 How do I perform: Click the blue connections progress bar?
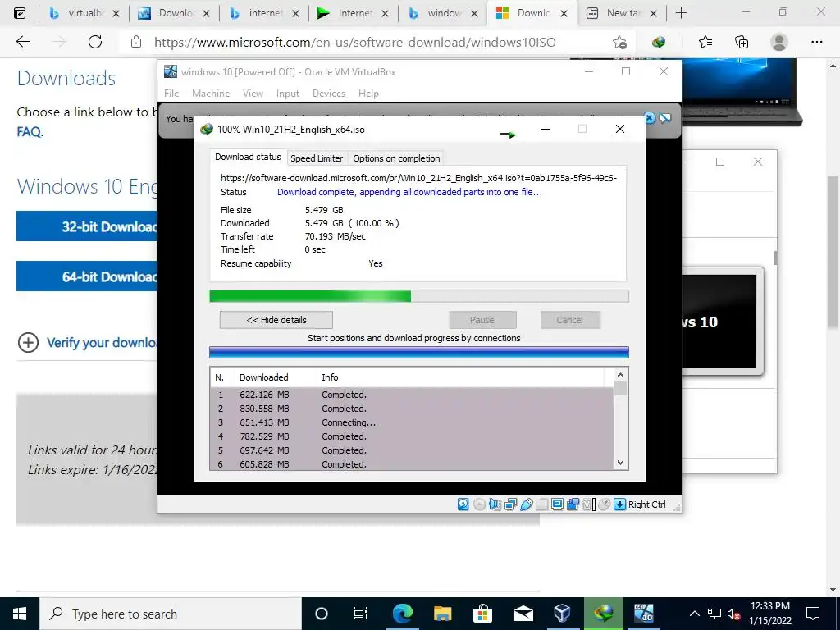419,352
